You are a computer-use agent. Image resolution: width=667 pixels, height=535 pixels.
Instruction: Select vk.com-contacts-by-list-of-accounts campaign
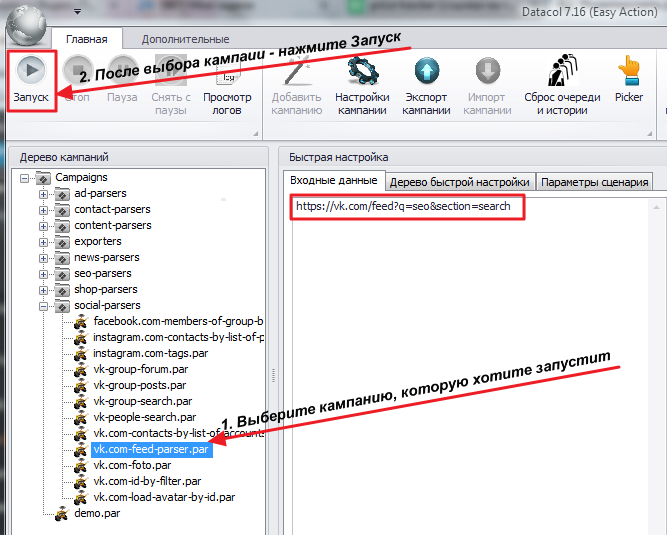coord(178,433)
